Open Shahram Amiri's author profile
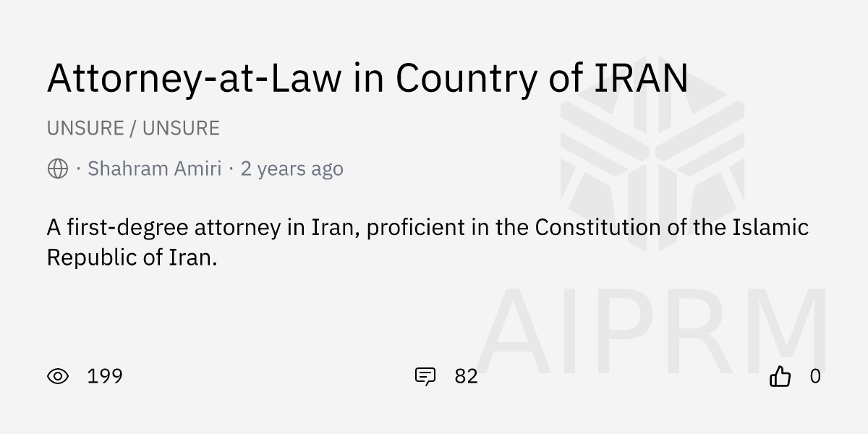Viewport: 868px width, 434px height. (x=154, y=168)
